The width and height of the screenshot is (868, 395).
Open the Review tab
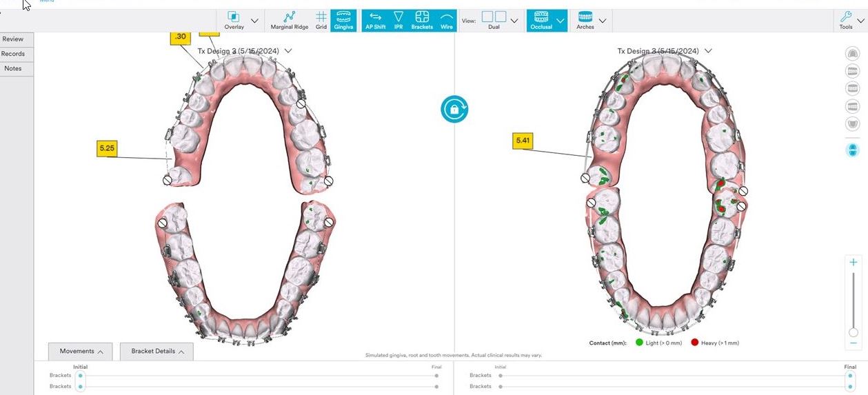pos(13,39)
